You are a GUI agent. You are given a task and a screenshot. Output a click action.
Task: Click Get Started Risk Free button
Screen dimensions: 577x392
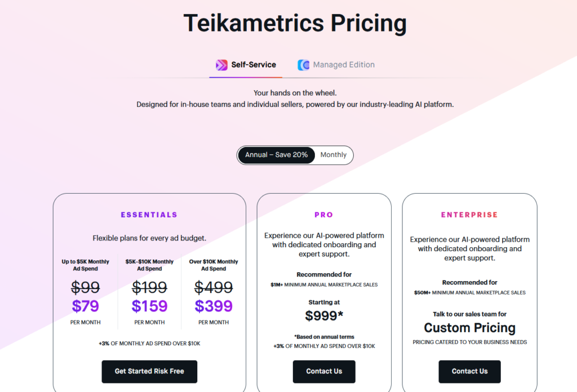(x=149, y=371)
